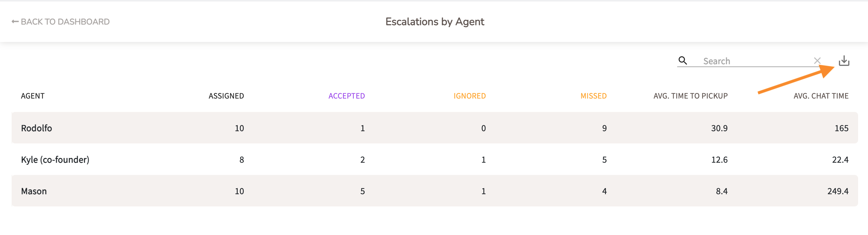
Task: Click the back arrow icon
Action: (15, 22)
